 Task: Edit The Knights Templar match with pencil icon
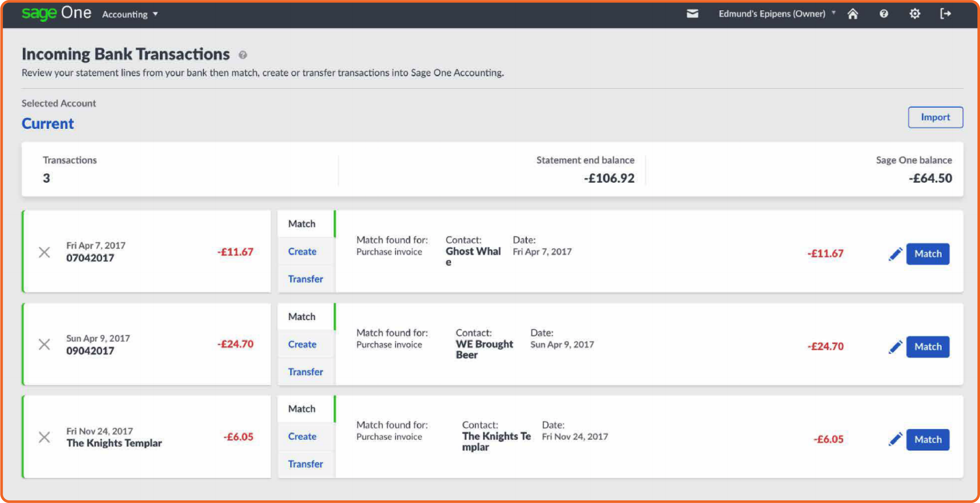tap(895, 440)
